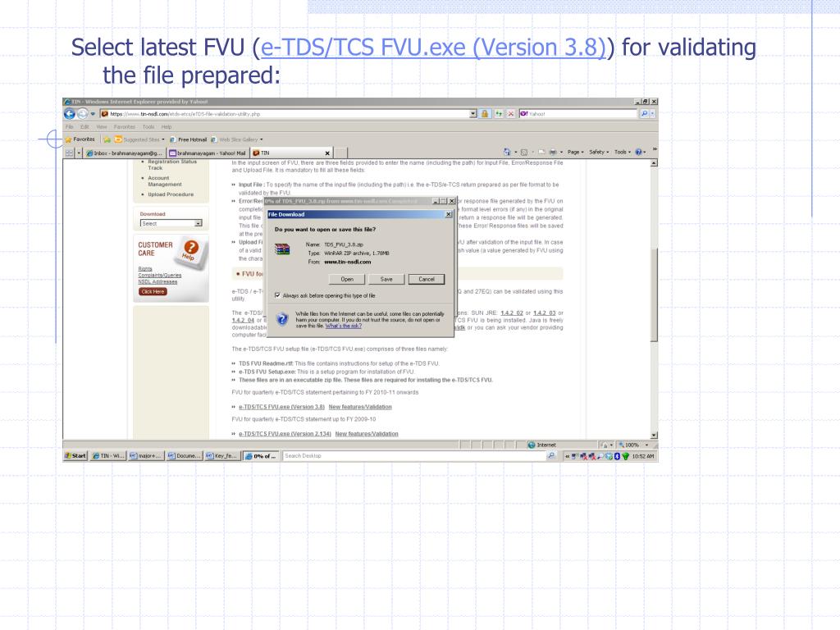This screenshot has width=840, height=630.
Task: Click the green shield icon in system tray
Action: tap(625, 456)
